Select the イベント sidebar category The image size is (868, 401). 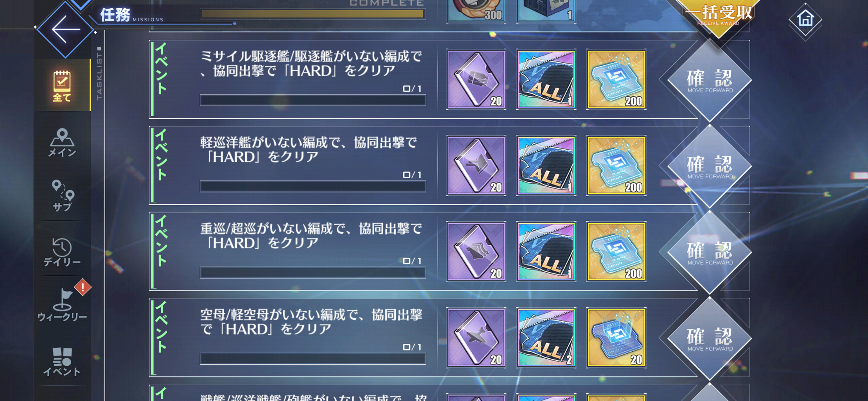pos(62,361)
